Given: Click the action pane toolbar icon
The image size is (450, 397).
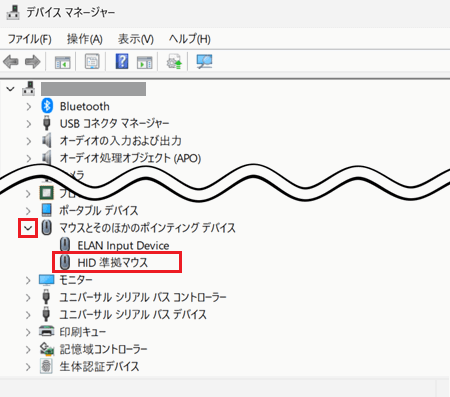Looking at the screenshot, I should pos(144,62).
